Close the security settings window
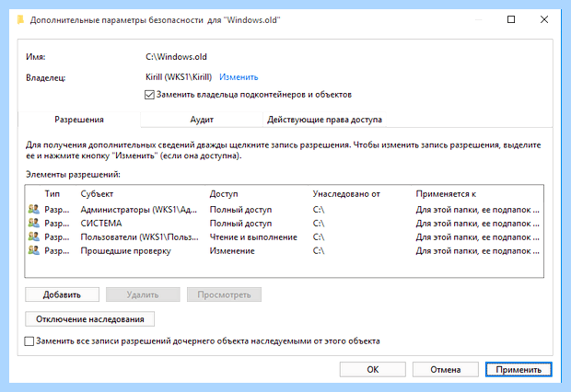 tap(544, 19)
